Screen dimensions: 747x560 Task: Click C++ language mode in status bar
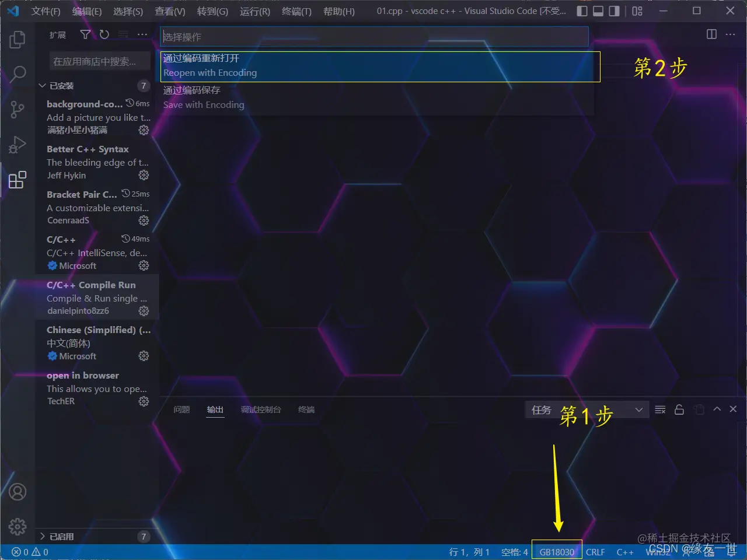(x=625, y=552)
